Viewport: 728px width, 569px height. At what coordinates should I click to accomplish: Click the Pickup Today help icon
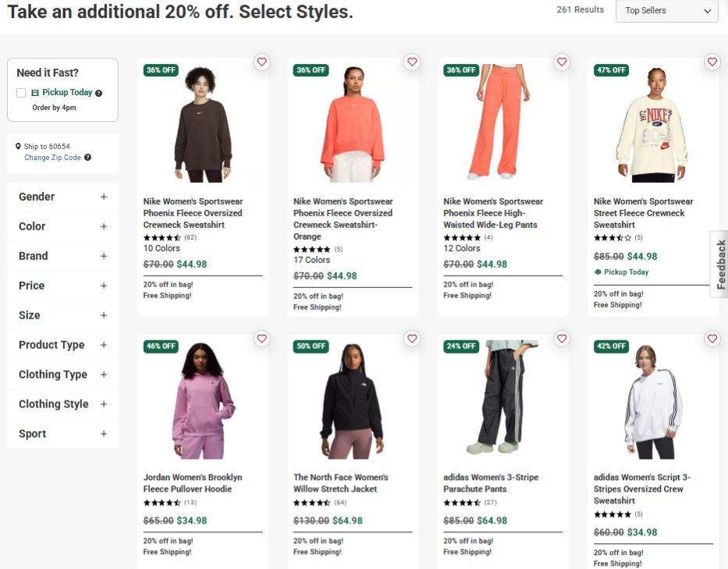tap(98, 93)
